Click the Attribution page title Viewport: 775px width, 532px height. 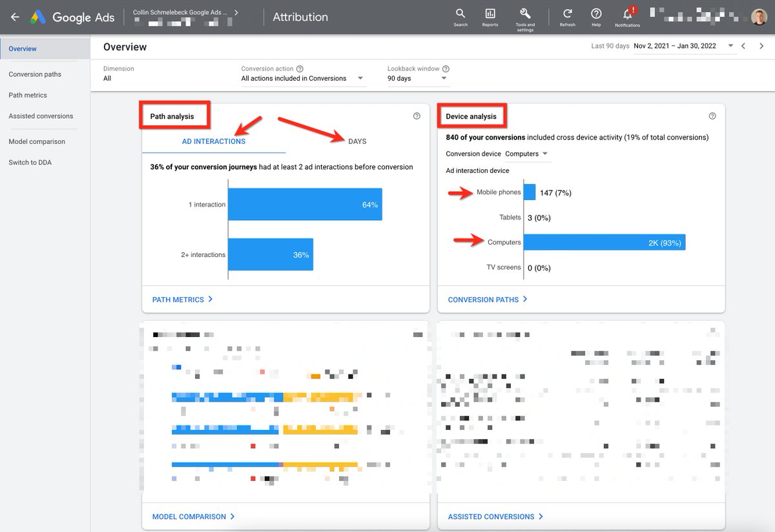(x=300, y=17)
